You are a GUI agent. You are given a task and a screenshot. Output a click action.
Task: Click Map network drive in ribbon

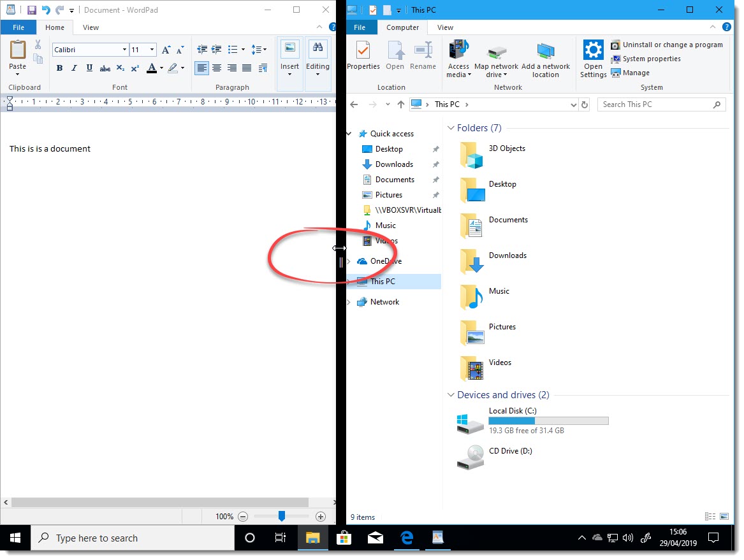coord(496,59)
